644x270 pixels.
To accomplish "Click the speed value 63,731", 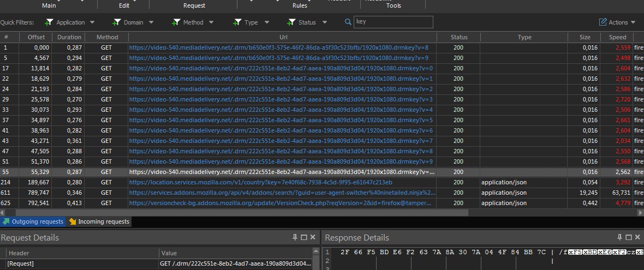I will point(622,193).
